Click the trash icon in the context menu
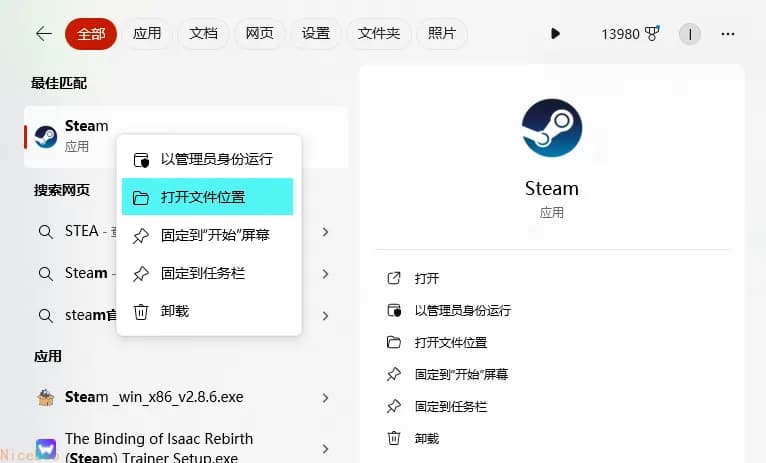The image size is (766, 463). (x=141, y=312)
